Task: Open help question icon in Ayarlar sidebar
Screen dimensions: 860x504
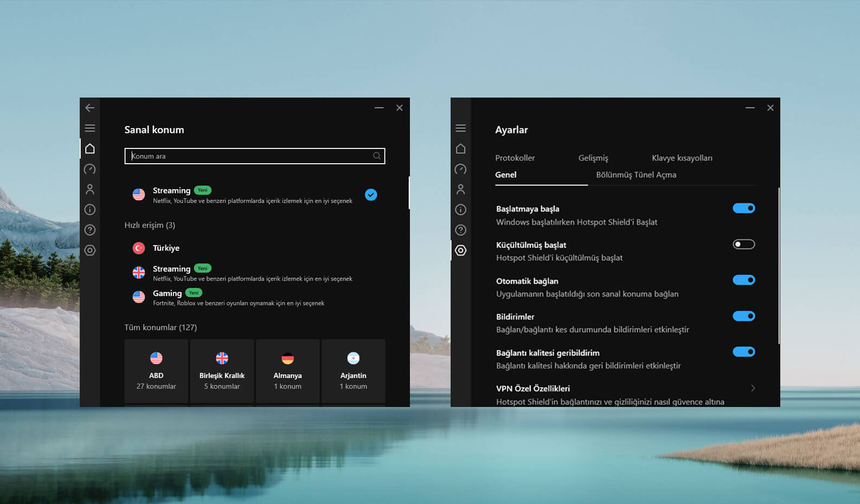Action: coord(461,230)
